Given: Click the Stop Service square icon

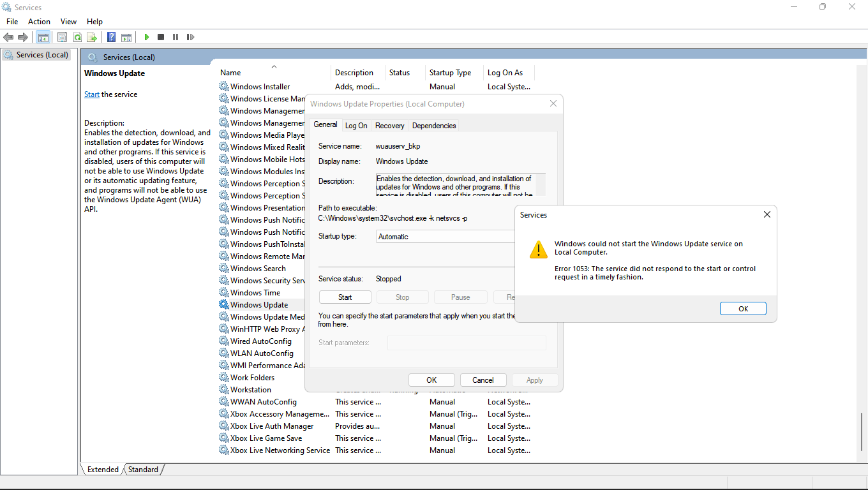Looking at the screenshot, I should (x=161, y=37).
